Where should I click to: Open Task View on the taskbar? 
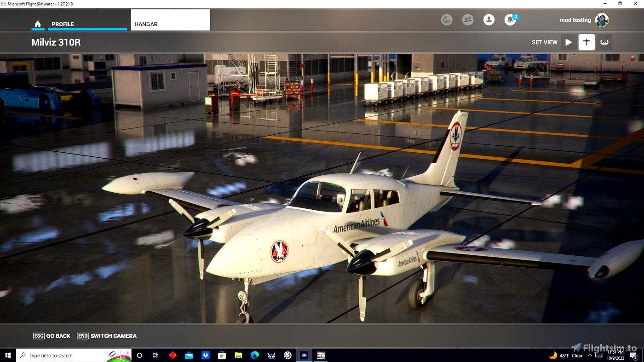155,355
